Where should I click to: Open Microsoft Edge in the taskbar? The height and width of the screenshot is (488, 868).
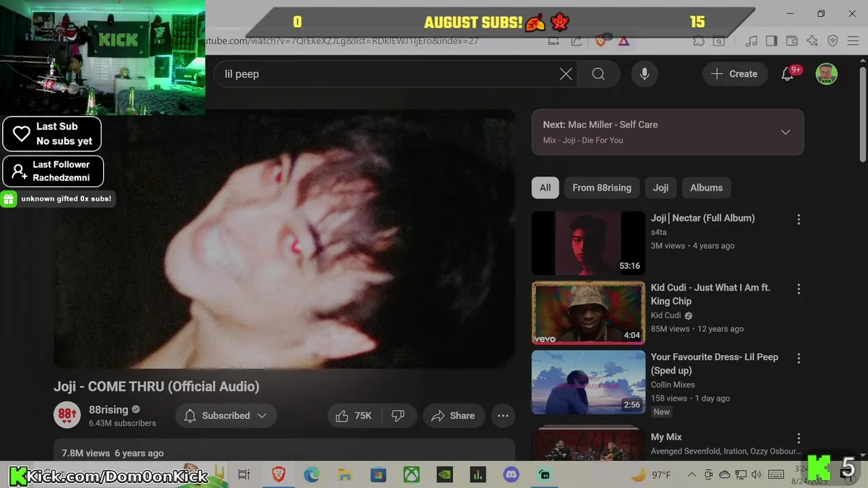coord(311,474)
